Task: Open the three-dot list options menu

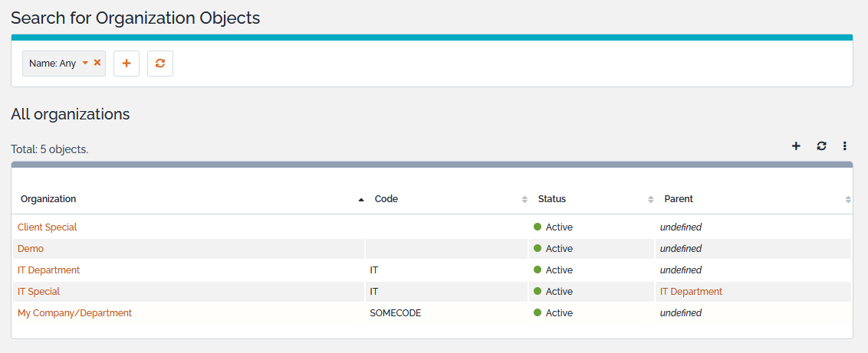Action: pos(844,146)
